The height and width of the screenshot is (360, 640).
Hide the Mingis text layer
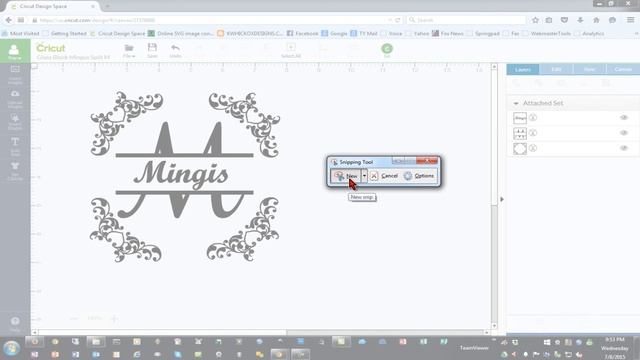pos(624,118)
